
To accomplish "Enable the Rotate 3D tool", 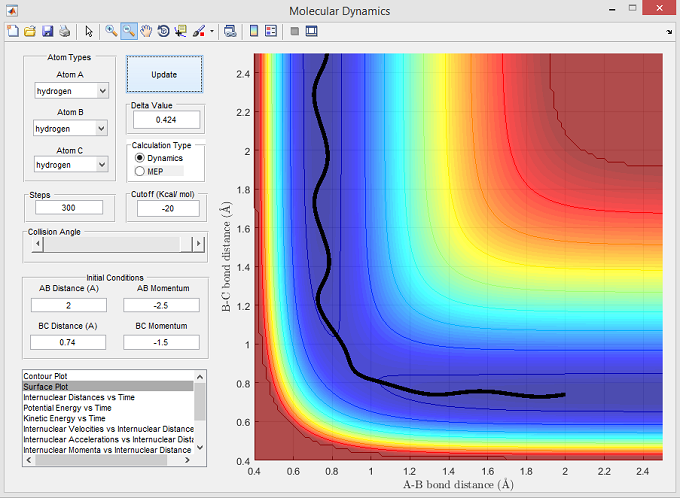I will (163, 31).
